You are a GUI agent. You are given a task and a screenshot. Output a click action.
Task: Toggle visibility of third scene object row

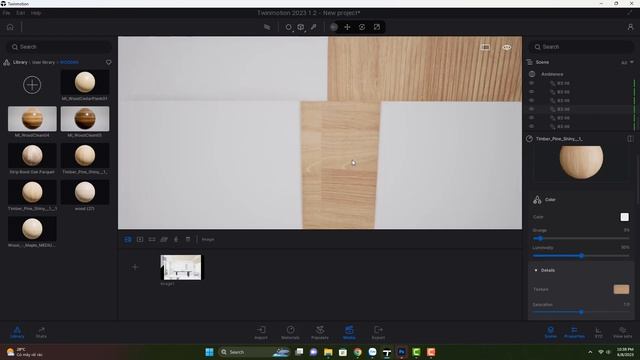tap(531, 100)
